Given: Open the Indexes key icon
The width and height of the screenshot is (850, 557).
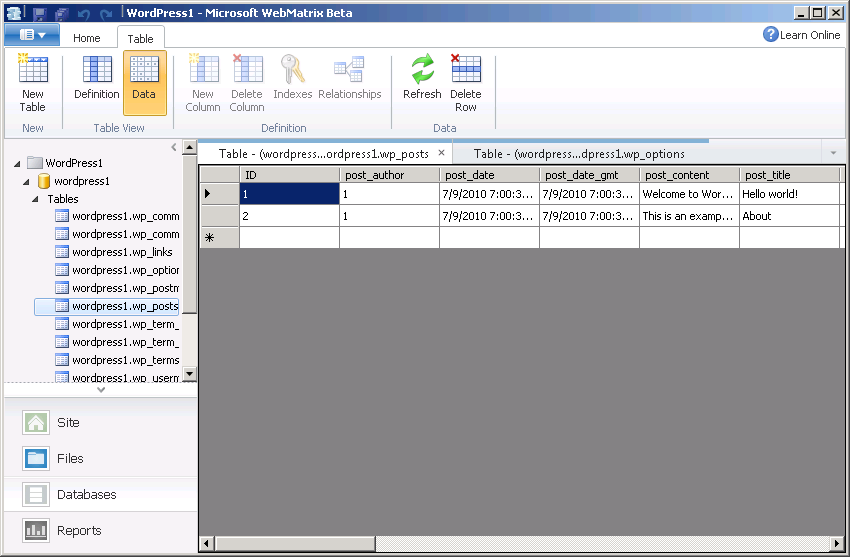Looking at the screenshot, I should point(293,69).
